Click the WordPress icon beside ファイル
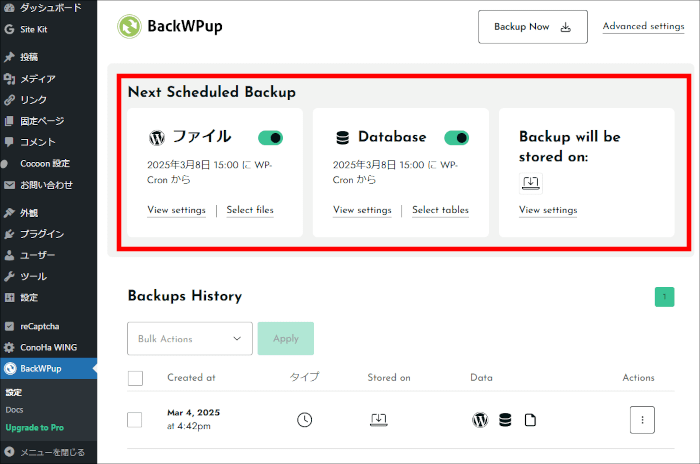Image resolution: width=700 pixels, height=464 pixels. (x=157, y=138)
